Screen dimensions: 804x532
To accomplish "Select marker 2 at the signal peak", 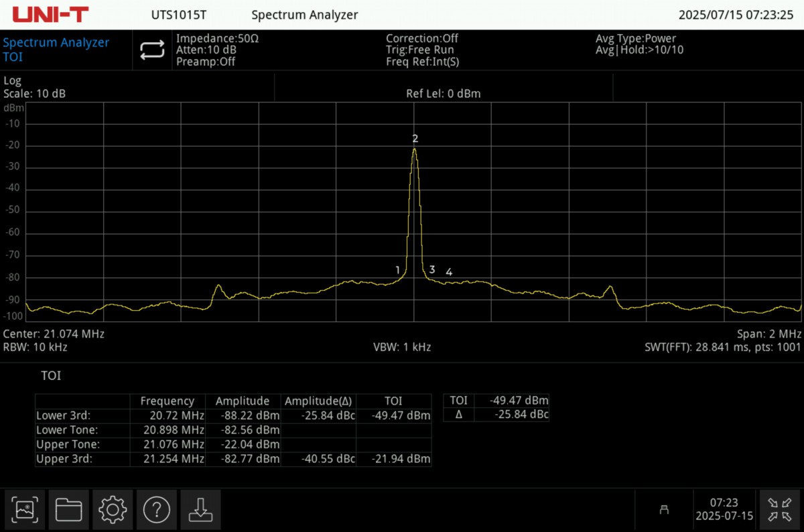I will point(415,139).
